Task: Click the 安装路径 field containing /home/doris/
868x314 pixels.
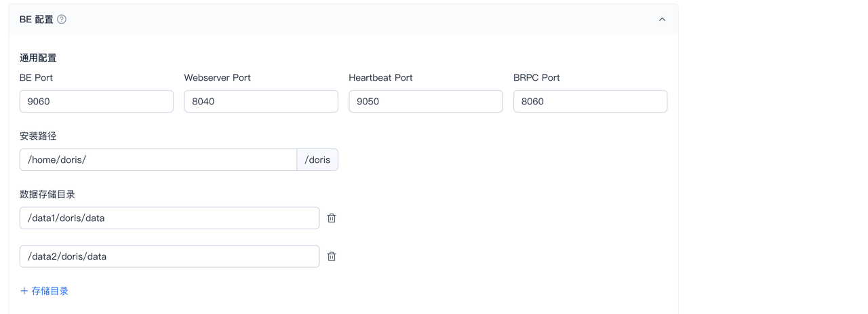Action: [x=158, y=160]
